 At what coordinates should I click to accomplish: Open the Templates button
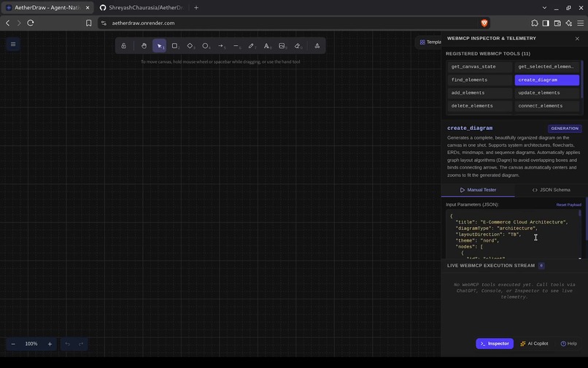[x=430, y=42]
